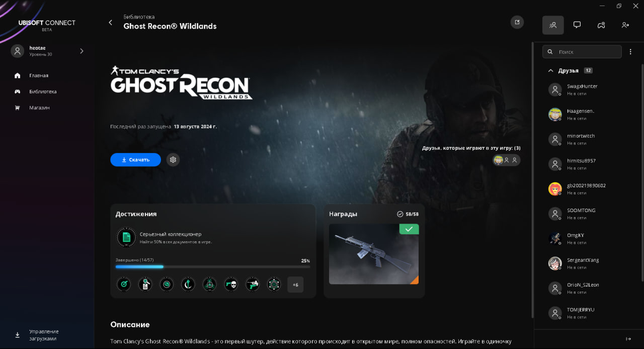Click the search magnifier icon in friends panel

550,52
